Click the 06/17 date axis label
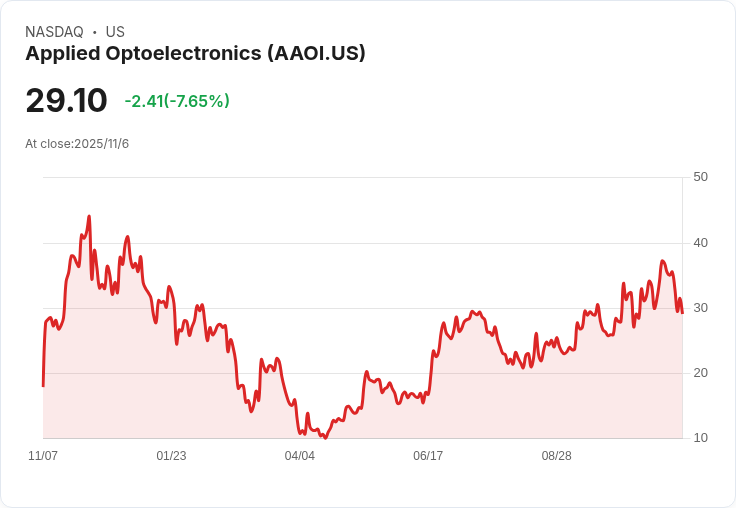The height and width of the screenshot is (508, 736). click(428, 455)
